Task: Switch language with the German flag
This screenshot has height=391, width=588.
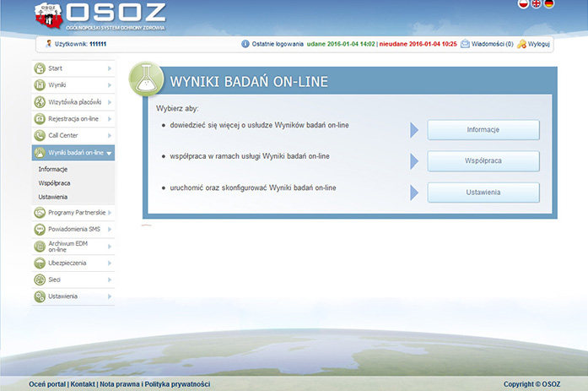Action: pyautogui.click(x=549, y=3)
